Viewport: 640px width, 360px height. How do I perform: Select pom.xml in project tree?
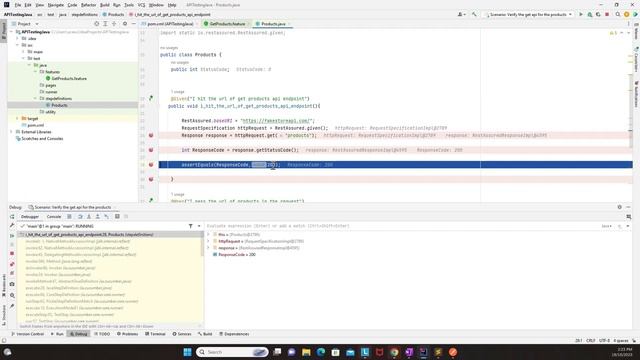[36, 125]
